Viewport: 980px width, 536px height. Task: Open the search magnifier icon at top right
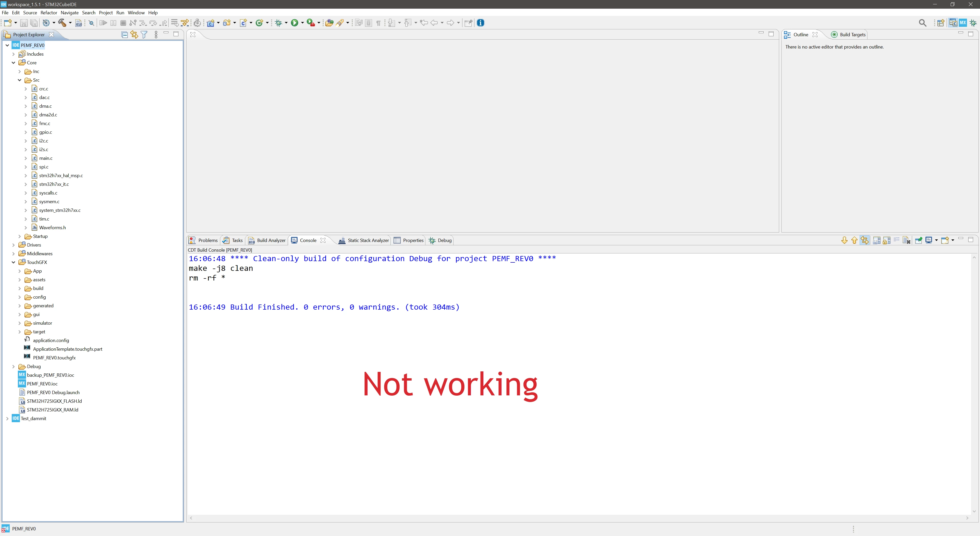tap(923, 23)
